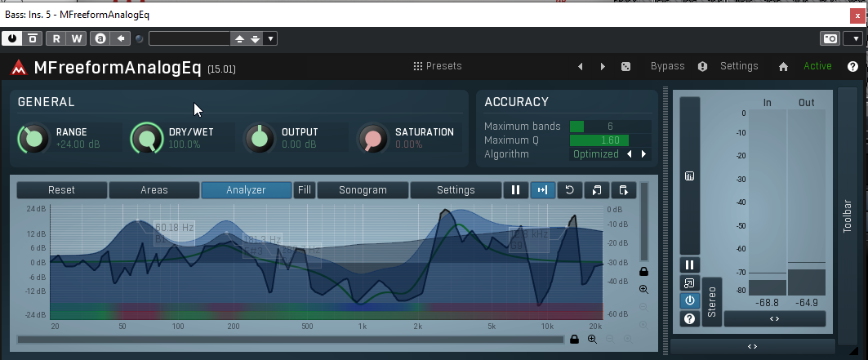Click the vertical zoom-in magnifier icon

pos(643,290)
